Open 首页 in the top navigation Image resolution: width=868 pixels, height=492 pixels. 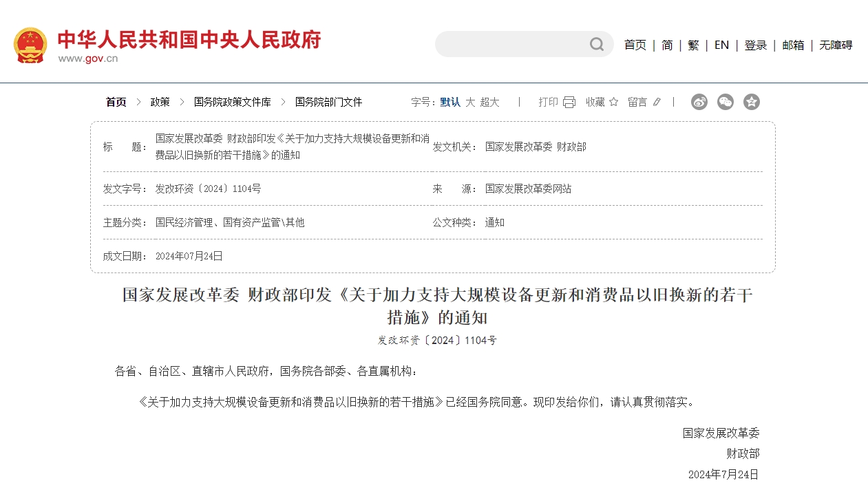(x=635, y=45)
